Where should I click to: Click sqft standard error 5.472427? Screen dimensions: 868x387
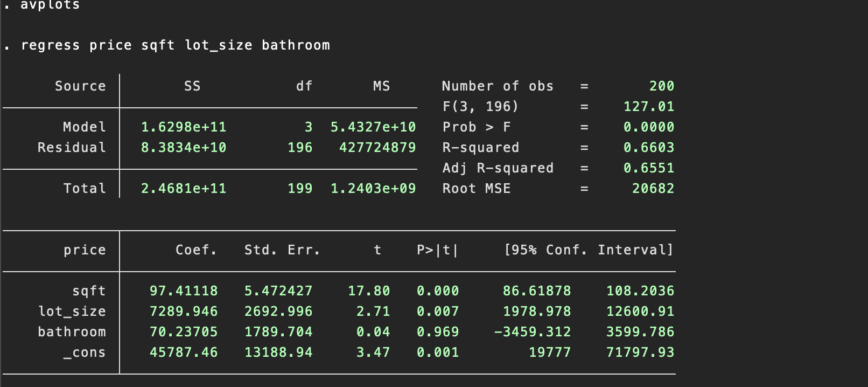[x=278, y=291]
